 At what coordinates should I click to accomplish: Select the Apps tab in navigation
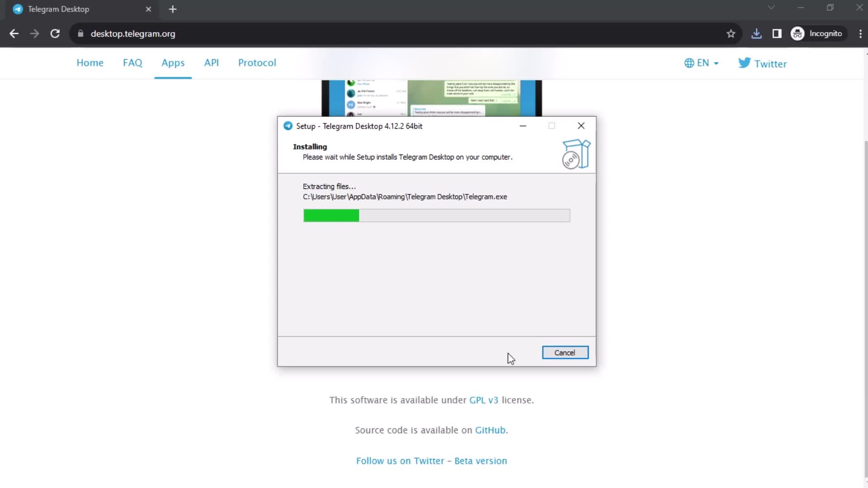point(173,62)
